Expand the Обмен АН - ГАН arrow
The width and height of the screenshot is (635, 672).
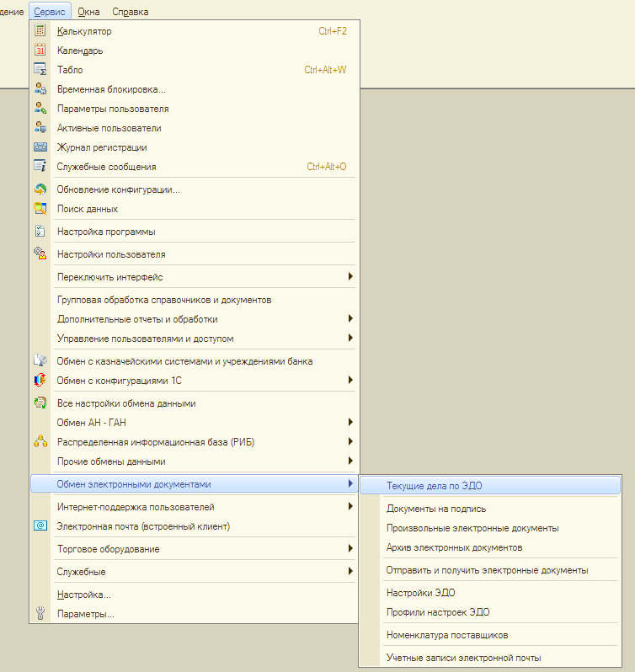point(350,423)
